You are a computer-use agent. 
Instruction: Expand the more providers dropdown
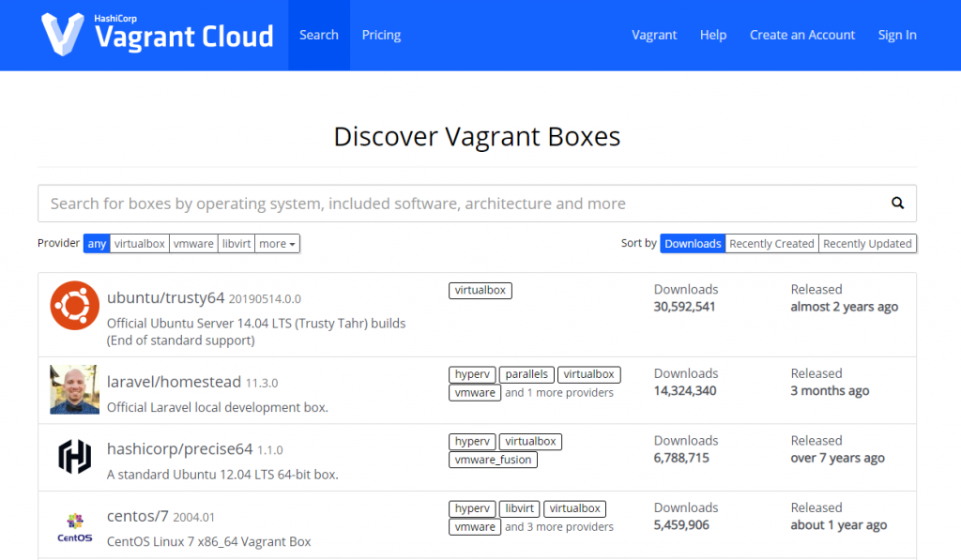pos(277,243)
